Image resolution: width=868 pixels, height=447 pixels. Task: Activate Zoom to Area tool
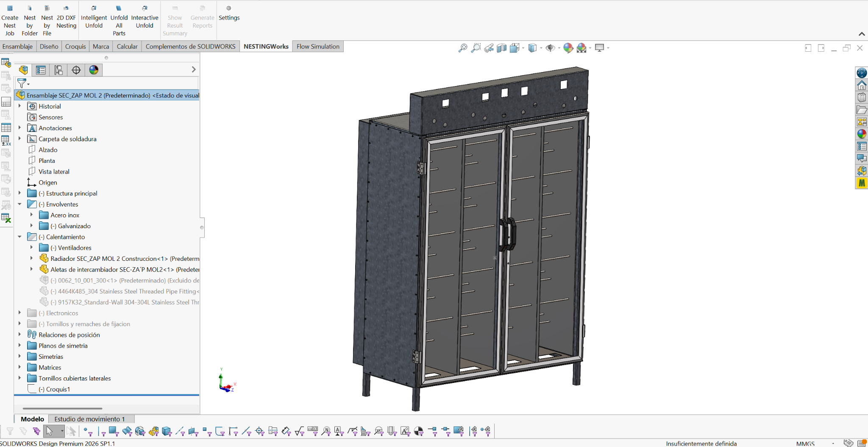[x=476, y=48]
